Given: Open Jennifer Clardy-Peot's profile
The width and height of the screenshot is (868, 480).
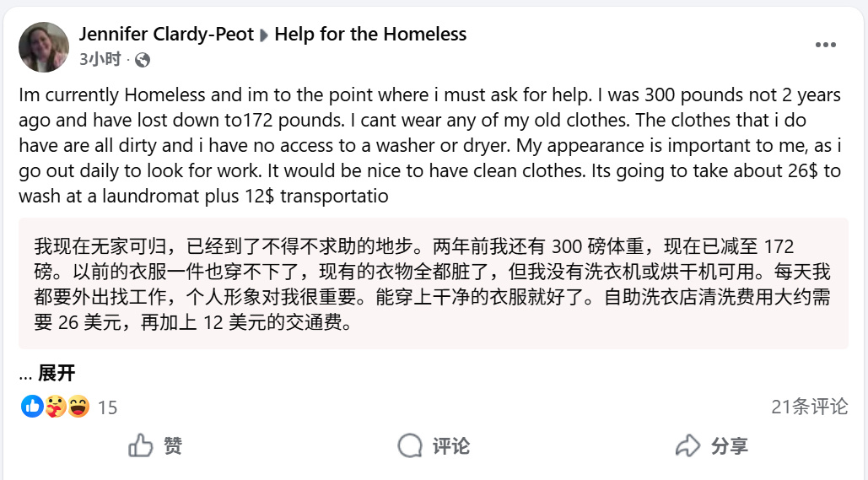Looking at the screenshot, I should pyautogui.click(x=166, y=35).
